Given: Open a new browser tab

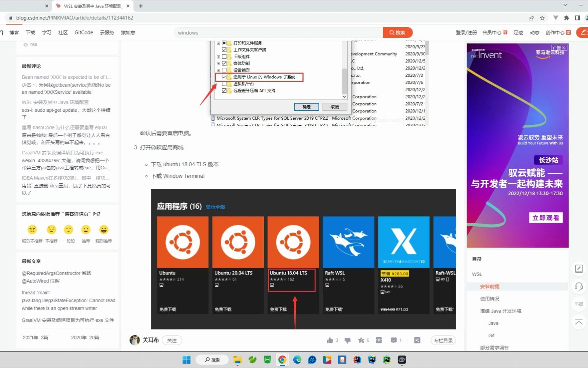Looking at the screenshot, I should (141, 6).
